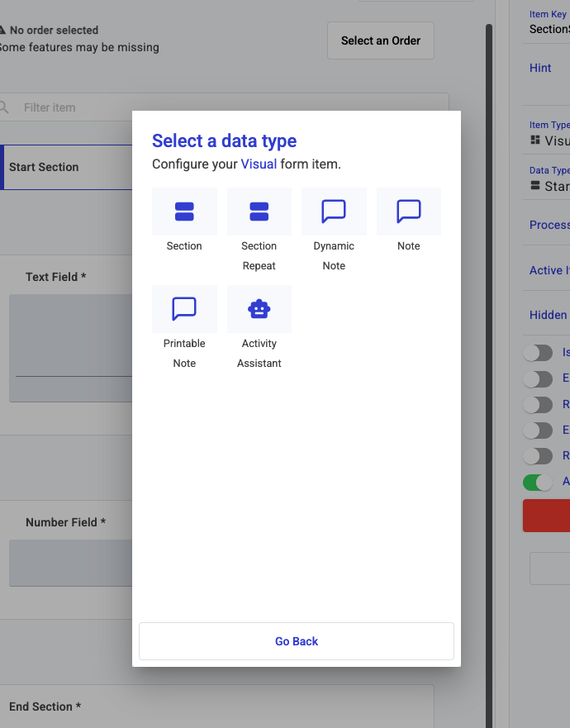570x728 pixels.
Task: Toggle the first switch labeled 'Is'
Action: 538,353
